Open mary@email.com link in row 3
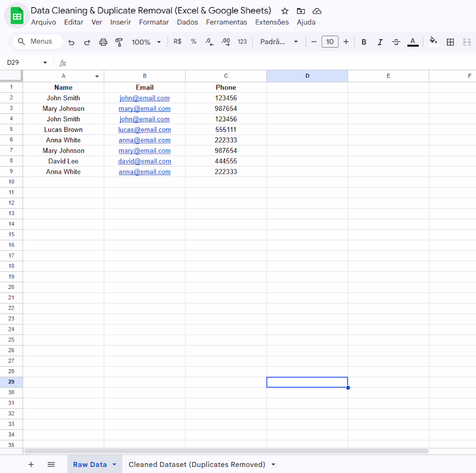The image size is (476, 473). point(145,108)
